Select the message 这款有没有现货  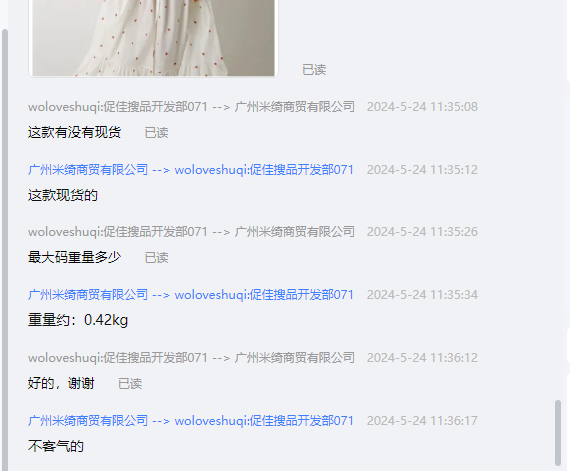click(74, 132)
